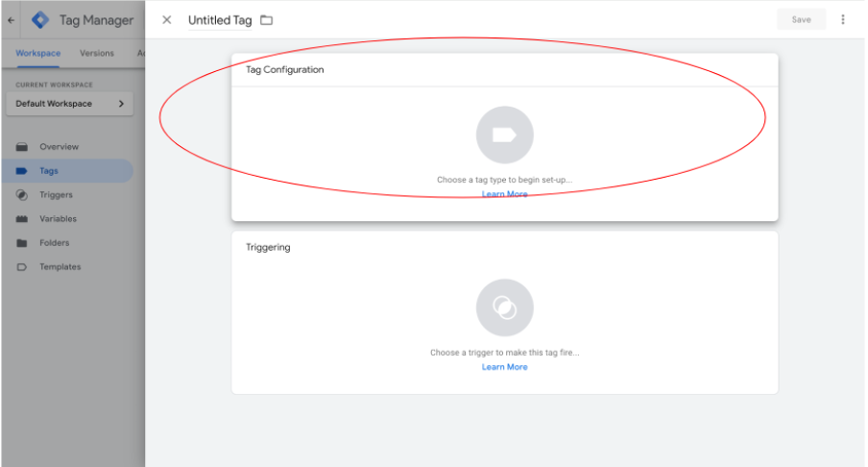Switch to the Versions tab

pos(97,53)
